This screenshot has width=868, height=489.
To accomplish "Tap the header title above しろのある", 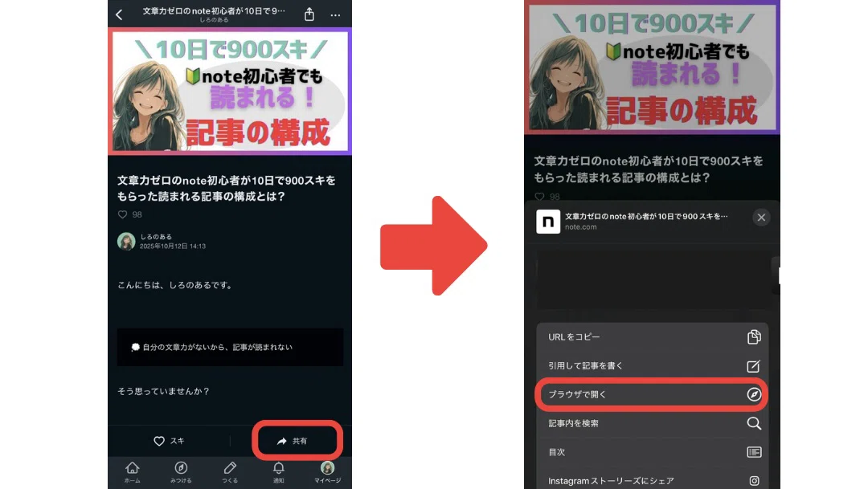I will (214, 10).
